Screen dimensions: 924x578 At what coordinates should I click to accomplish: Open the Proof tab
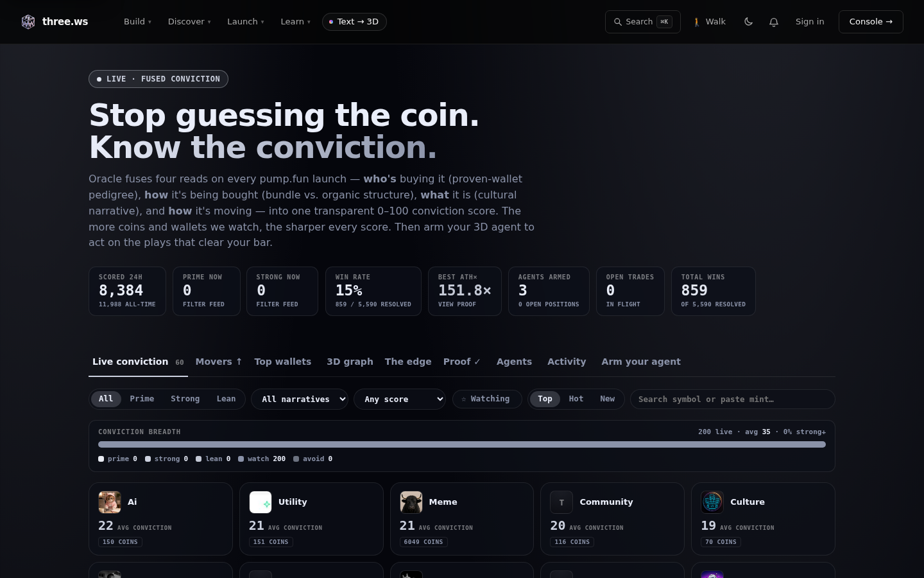click(462, 362)
